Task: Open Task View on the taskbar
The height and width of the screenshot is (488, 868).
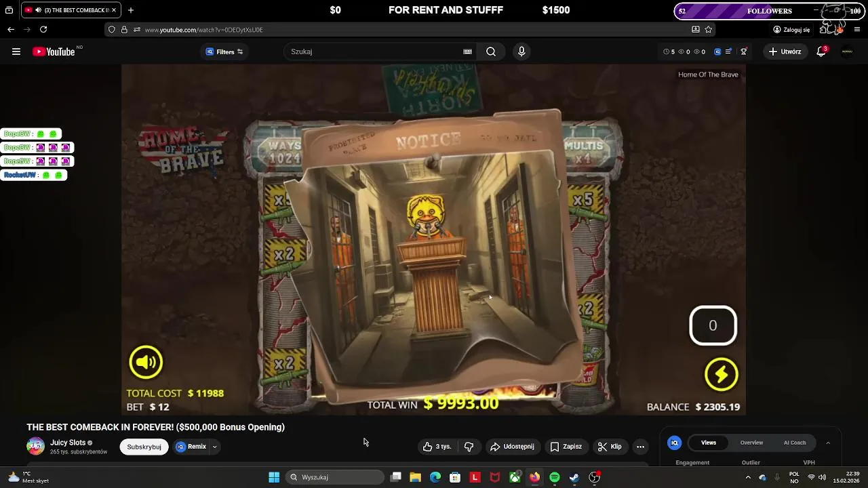Action: pos(396,477)
